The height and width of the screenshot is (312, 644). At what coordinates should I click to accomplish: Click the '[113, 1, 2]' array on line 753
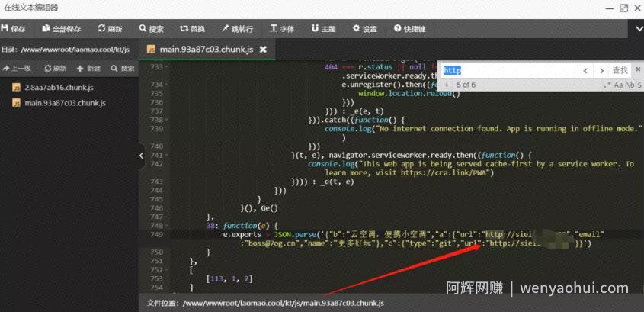pyautogui.click(x=229, y=279)
